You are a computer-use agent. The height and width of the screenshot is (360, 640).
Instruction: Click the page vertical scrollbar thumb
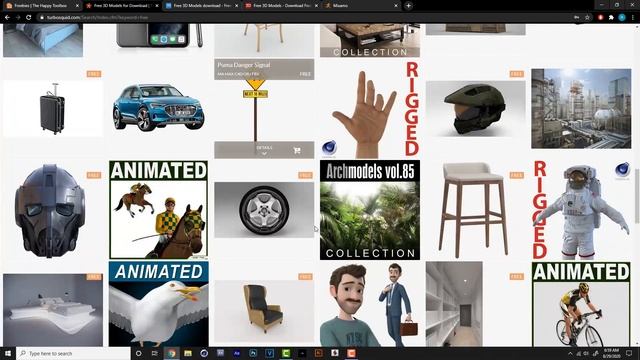pyautogui.click(x=637, y=196)
